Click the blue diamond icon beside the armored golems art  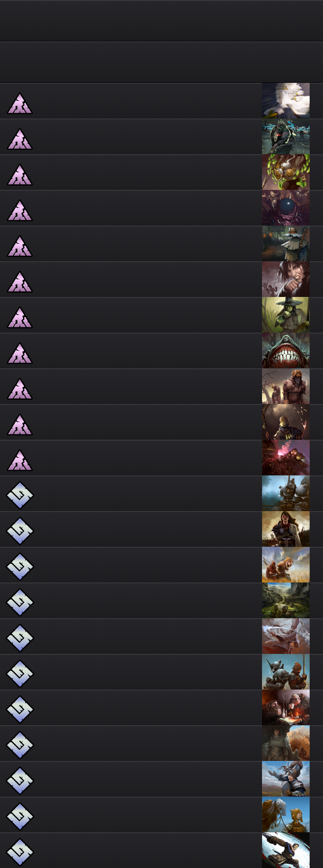(20, 495)
